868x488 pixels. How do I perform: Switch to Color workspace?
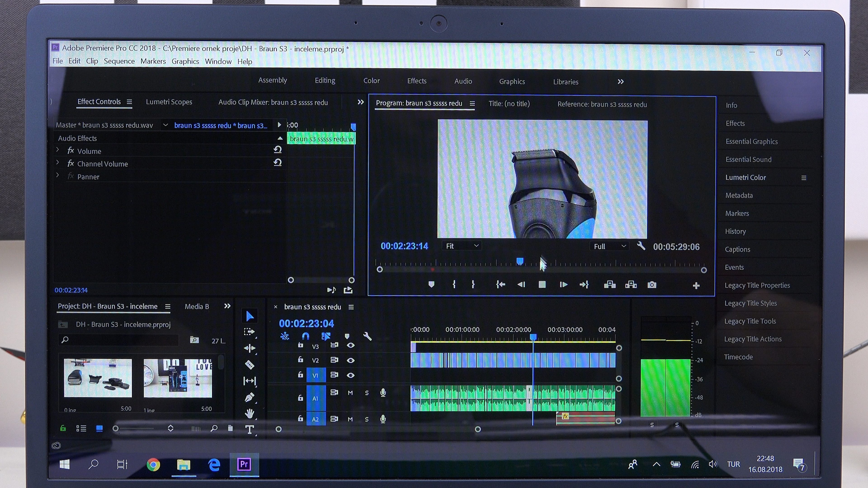coord(371,80)
